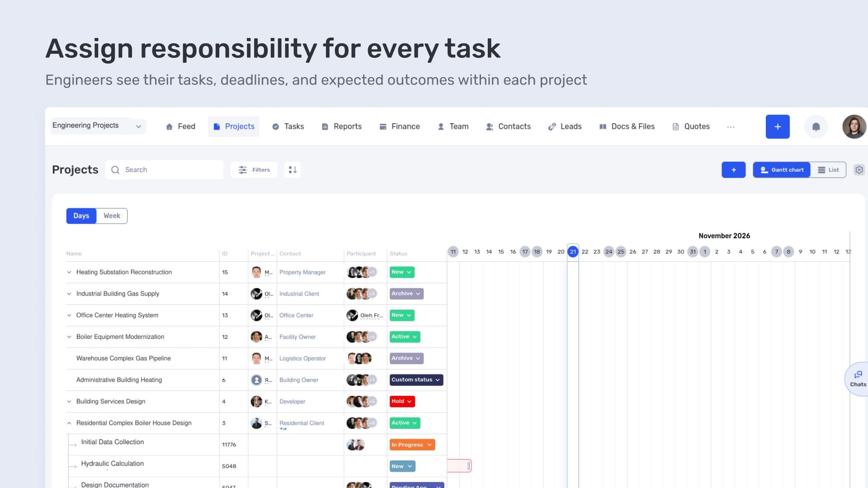Open project view settings gear
The width and height of the screenshot is (868, 488).
click(859, 170)
